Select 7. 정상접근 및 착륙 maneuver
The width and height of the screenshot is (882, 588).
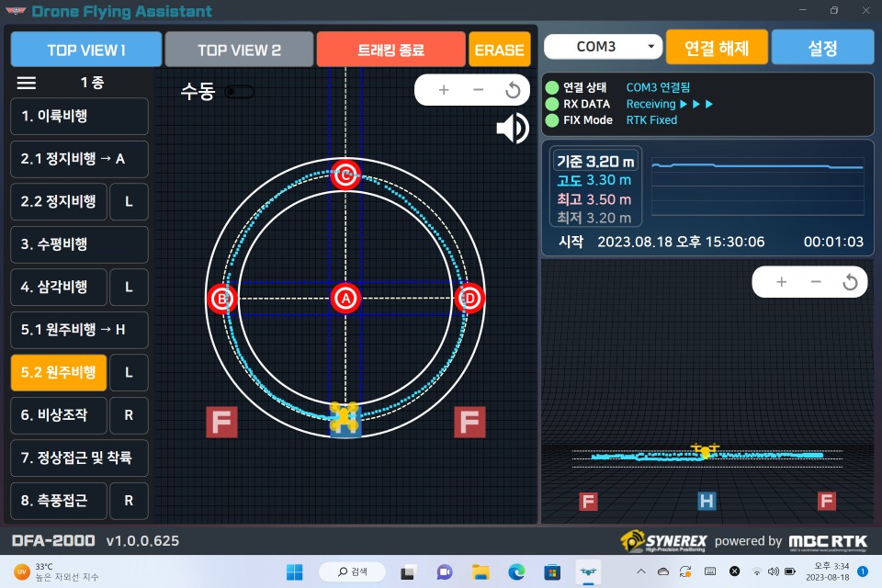tap(79, 458)
